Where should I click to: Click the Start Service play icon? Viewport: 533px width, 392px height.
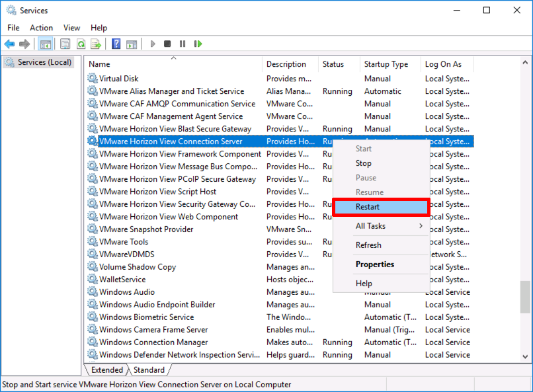point(153,44)
